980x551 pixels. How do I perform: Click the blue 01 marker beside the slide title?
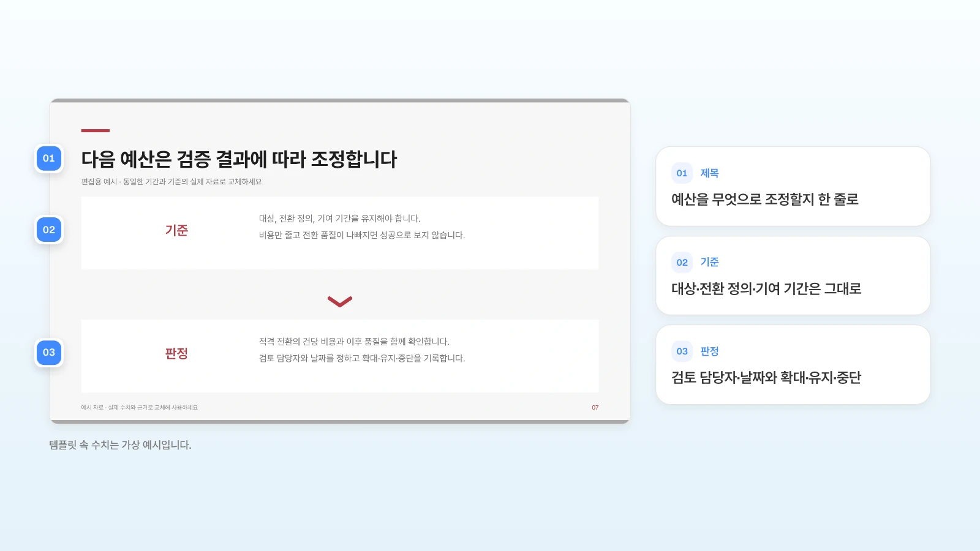point(49,159)
